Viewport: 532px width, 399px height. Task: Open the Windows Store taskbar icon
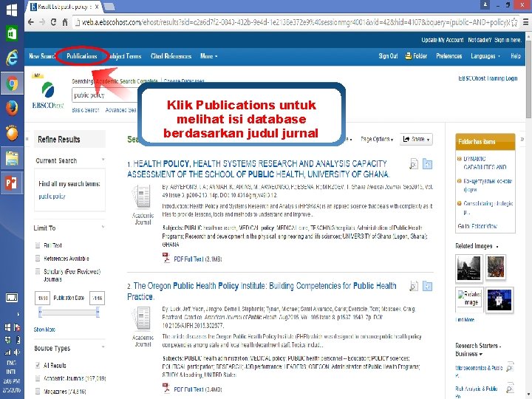tap(12, 33)
